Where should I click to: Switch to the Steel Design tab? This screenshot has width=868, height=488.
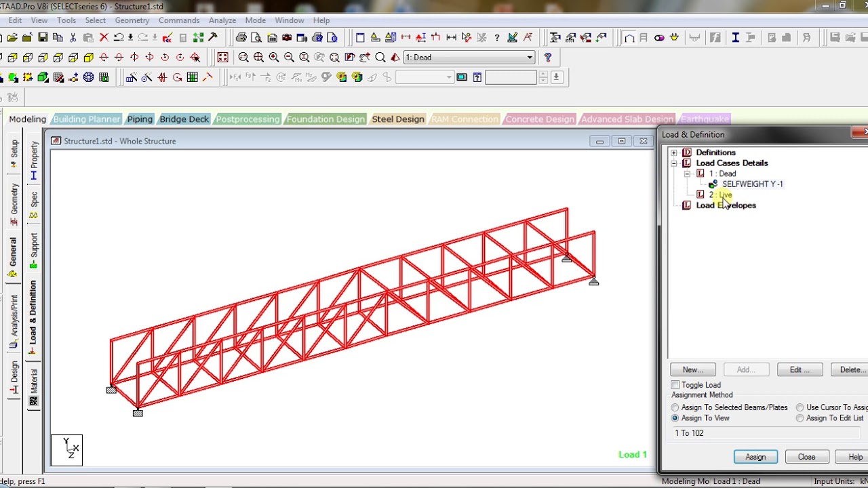point(398,119)
